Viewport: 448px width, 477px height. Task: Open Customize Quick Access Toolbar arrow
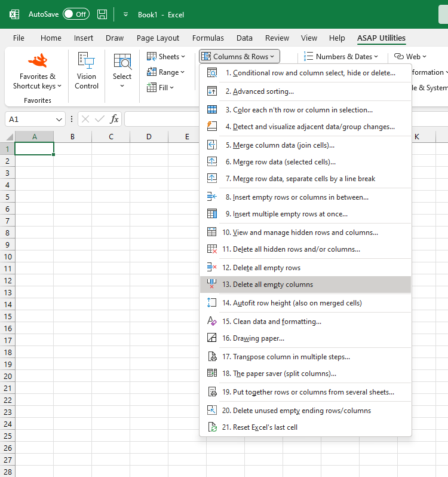(x=125, y=14)
